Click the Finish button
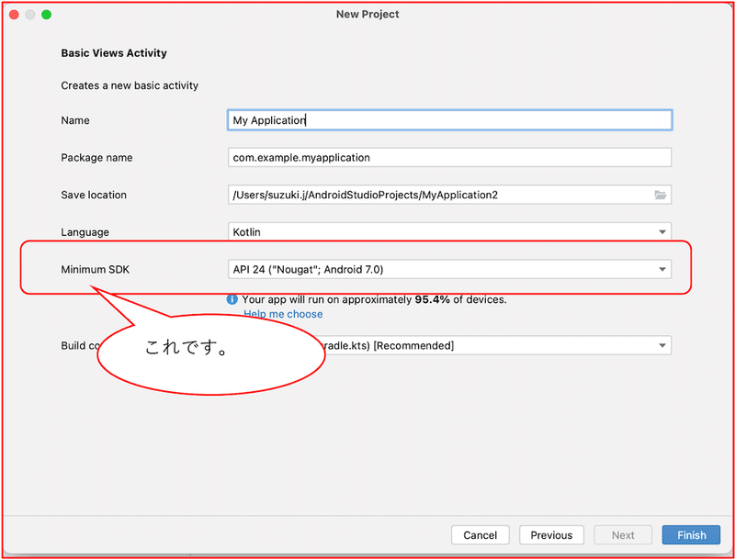735x560 pixels. coord(692,535)
